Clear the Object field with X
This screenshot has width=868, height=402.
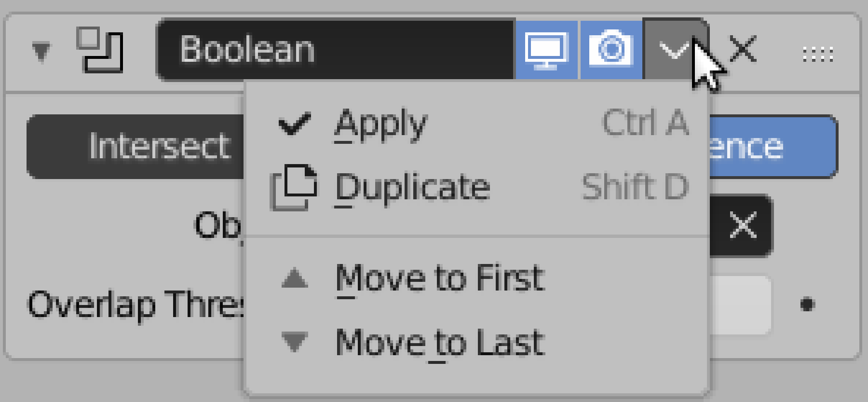click(x=743, y=225)
